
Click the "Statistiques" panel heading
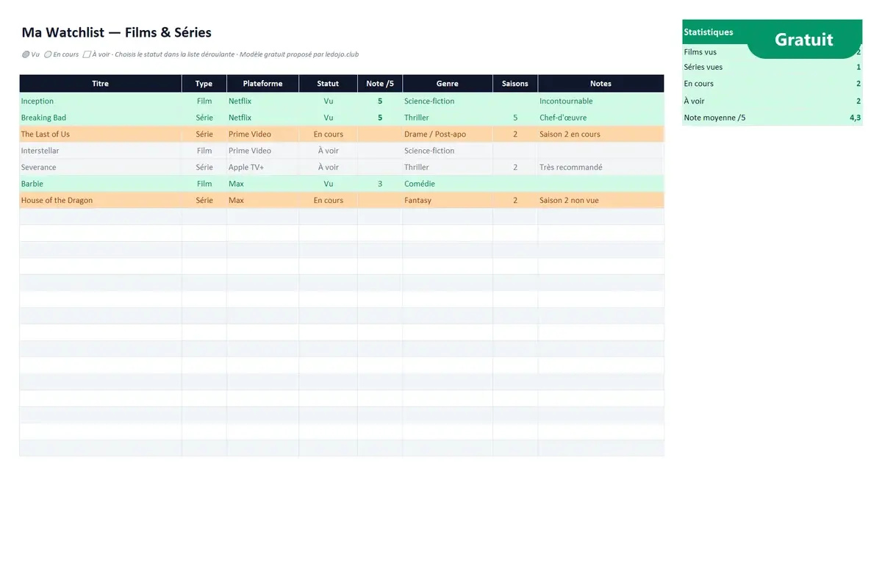coord(709,32)
